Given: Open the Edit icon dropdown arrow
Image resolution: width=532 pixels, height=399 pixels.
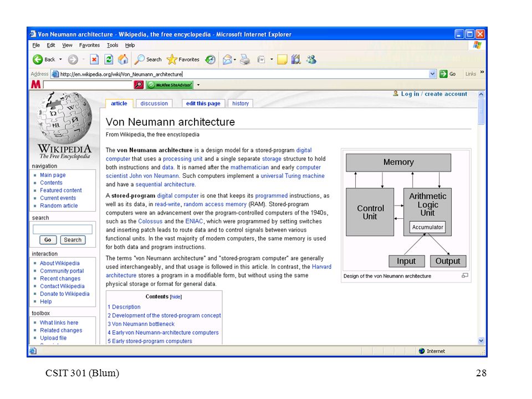Looking at the screenshot, I should pos(272,59).
